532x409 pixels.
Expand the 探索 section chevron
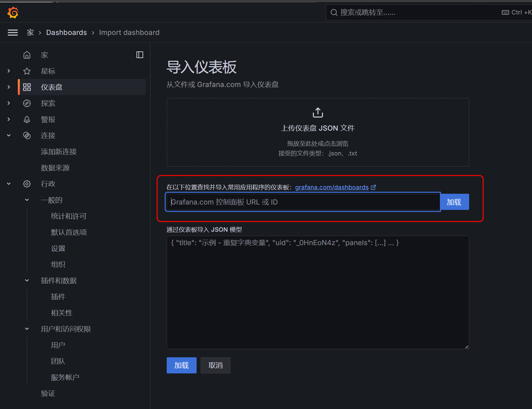[9, 103]
